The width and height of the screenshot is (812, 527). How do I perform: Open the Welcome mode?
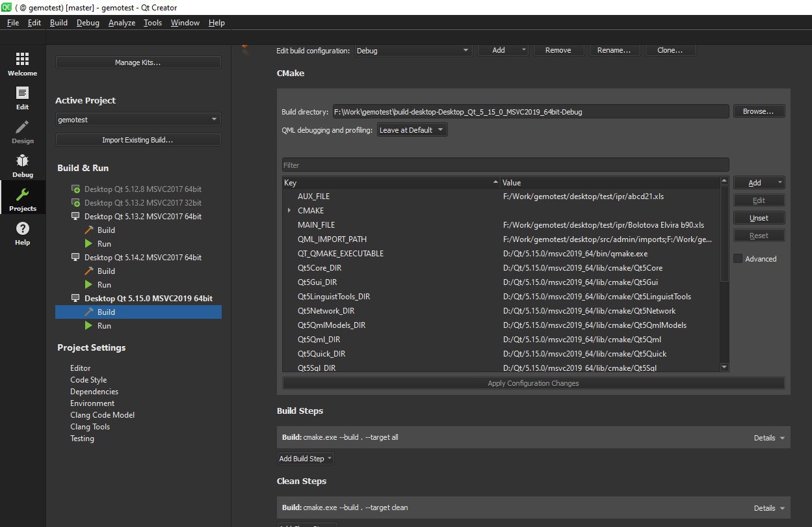22,64
